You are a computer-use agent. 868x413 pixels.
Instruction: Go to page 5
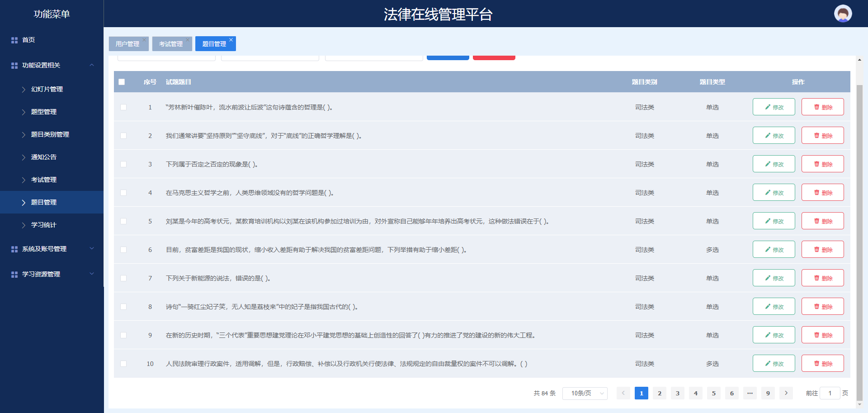[714, 393]
